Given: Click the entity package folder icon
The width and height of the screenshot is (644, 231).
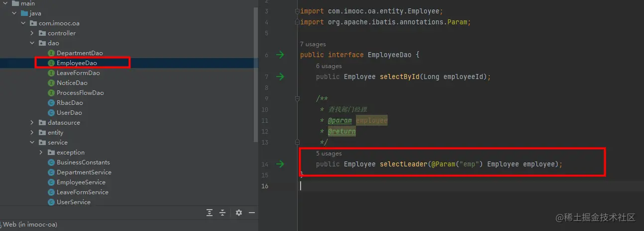Looking at the screenshot, I should tap(42, 133).
